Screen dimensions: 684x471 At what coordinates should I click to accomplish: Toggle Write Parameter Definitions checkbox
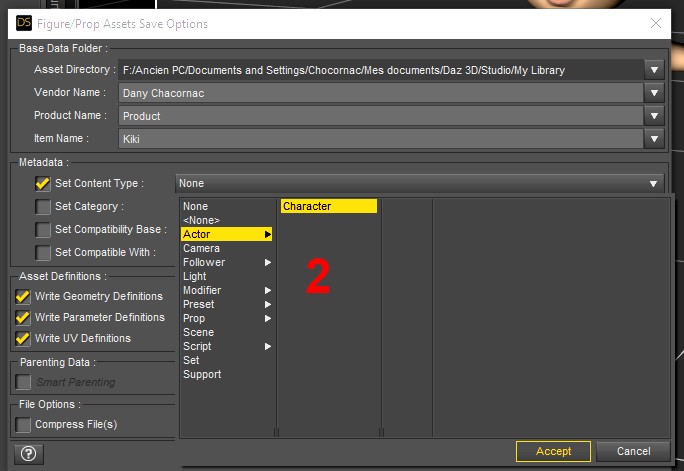[x=23, y=317]
